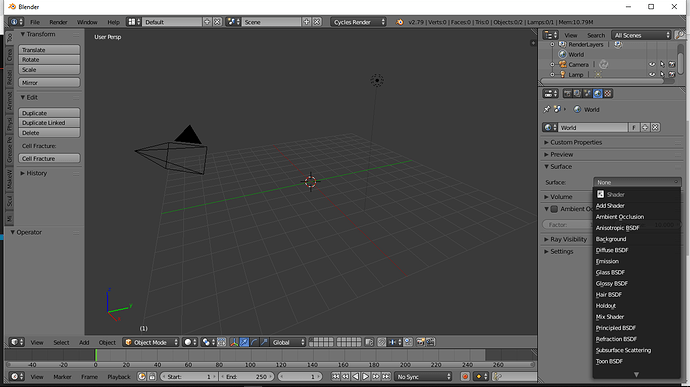Expand the Ray Visibility panel

(568, 239)
